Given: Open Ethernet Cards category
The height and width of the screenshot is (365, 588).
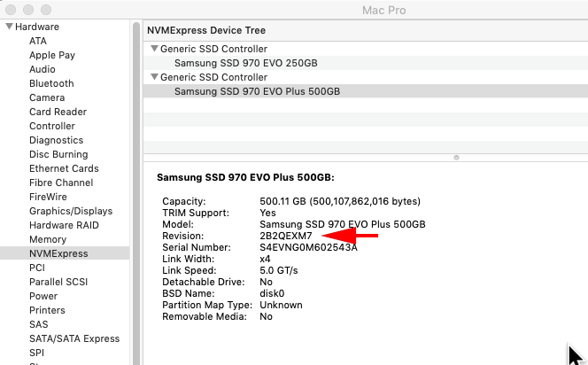Looking at the screenshot, I should point(64,168).
